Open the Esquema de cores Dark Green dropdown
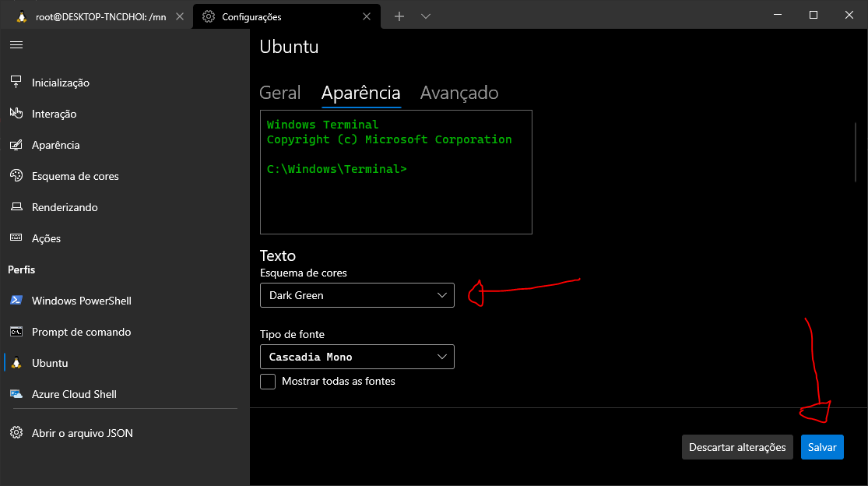Screen dimensions: 868x486 [x=357, y=295]
